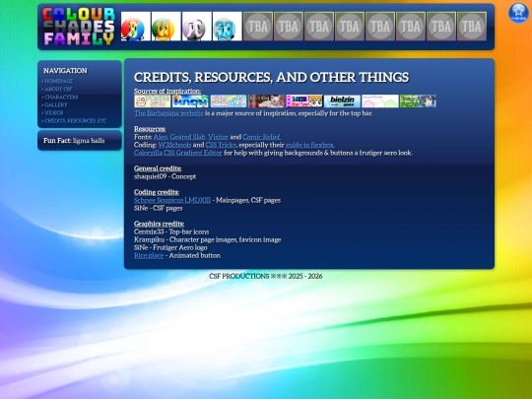Click the last TBA placeholder icon in top bar
This screenshot has height=399, width=532.
pyautogui.click(x=472, y=27)
